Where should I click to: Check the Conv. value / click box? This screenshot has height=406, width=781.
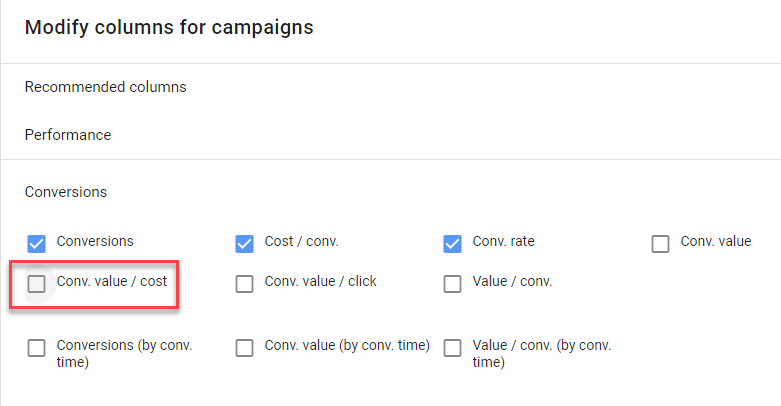[245, 284]
